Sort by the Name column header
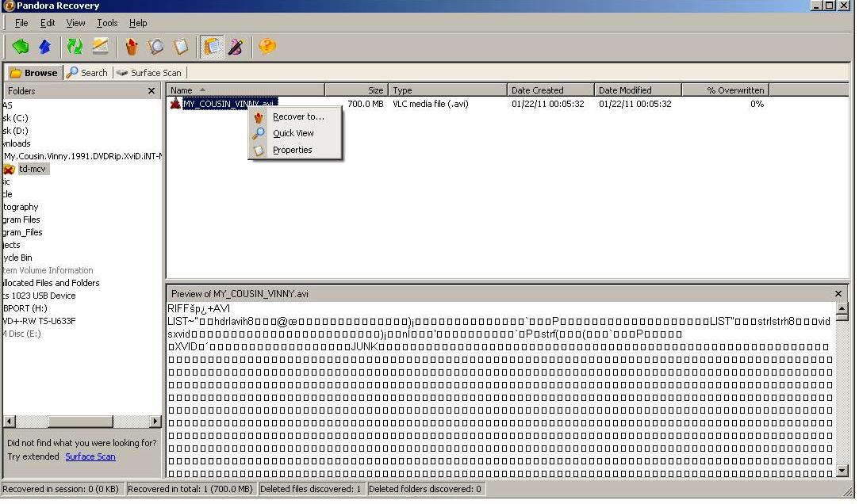The height and width of the screenshot is (504, 859). click(245, 90)
